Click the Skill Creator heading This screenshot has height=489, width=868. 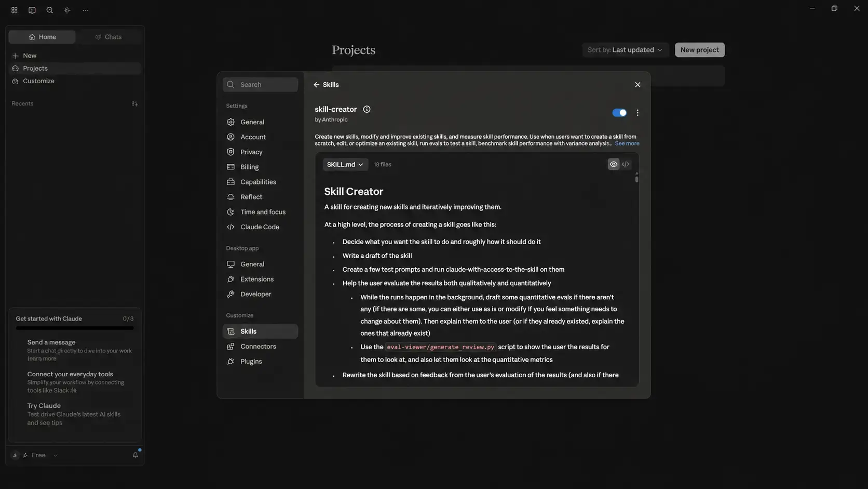[354, 192]
